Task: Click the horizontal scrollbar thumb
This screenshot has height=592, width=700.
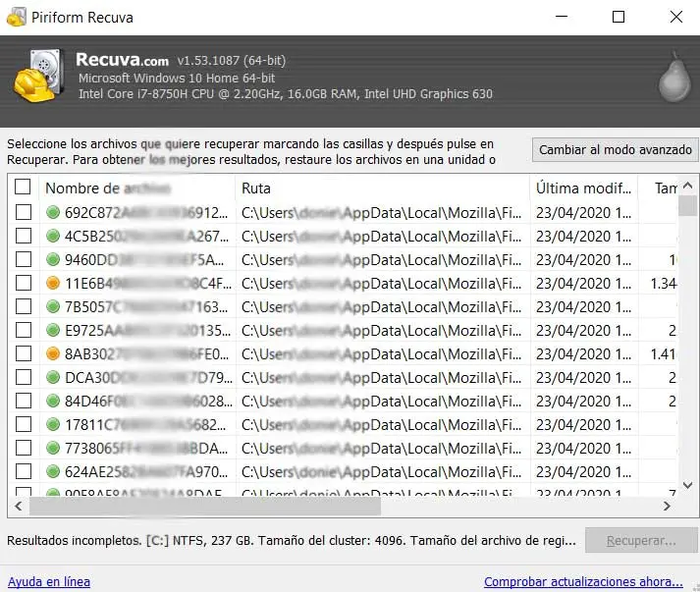Action: pos(205,506)
